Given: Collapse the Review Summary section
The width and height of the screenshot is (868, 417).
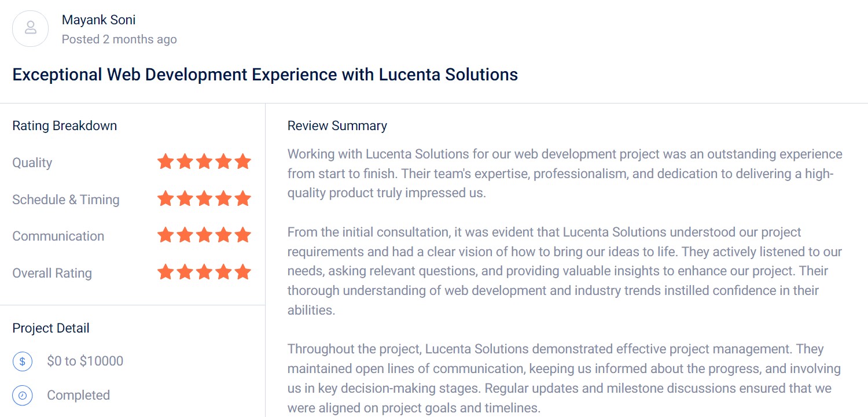Looking at the screenshot, I should coord(337,126).
